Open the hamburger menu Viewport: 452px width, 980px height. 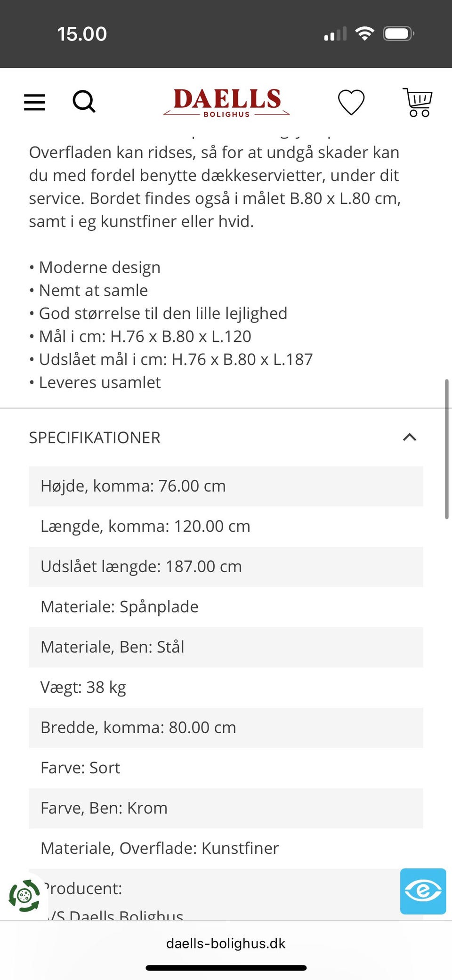point(34,102)
